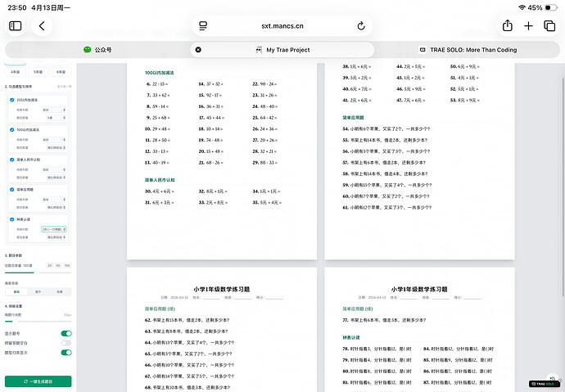The width and height of the screenshot is (565, 392).
Task: Go back to the previous page
Action: point(42,26)
